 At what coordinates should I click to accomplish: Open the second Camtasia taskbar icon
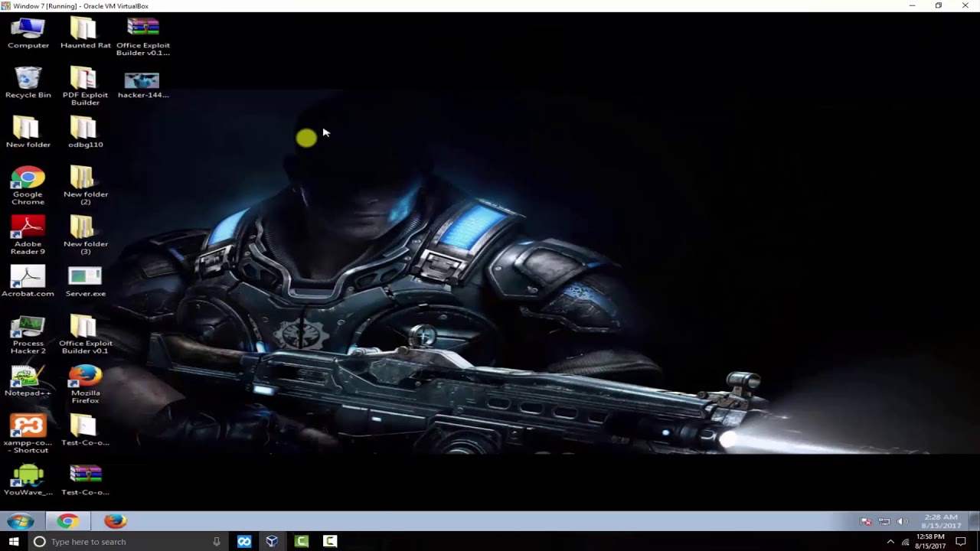[330, 541]
